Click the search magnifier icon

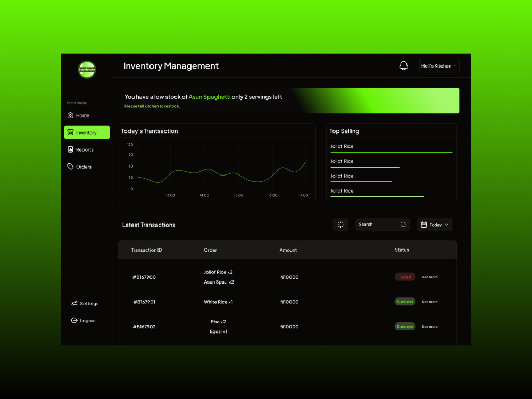click(x=403, y=225)
